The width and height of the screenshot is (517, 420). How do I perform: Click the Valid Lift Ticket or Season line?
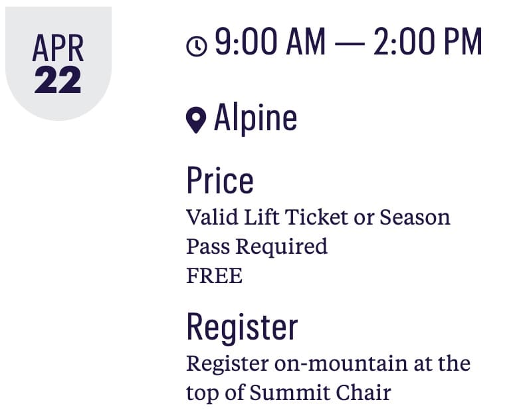pyautogui.click(x=318, y=217)
